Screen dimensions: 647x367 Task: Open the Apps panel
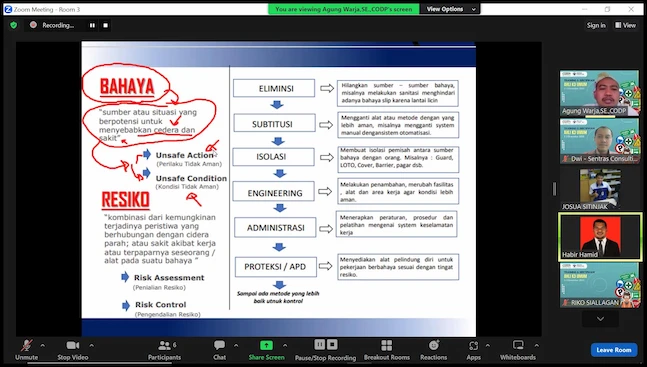(473, 350)
